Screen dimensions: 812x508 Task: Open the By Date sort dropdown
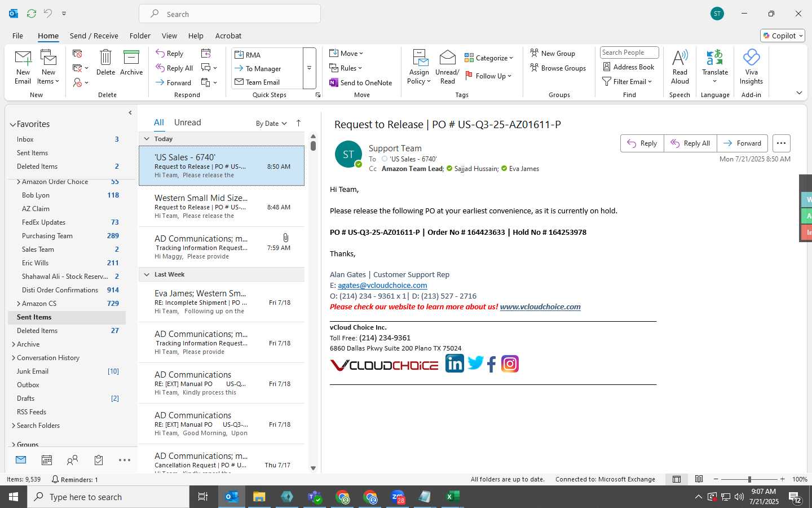(271, 123)
